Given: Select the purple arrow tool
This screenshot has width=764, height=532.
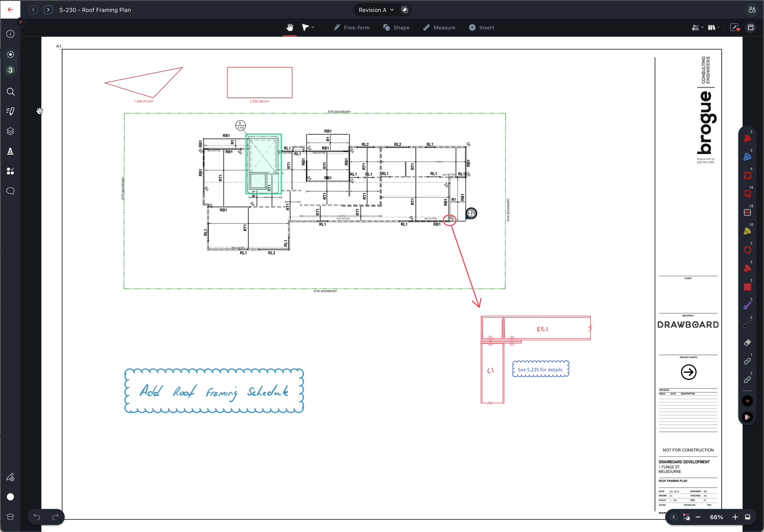Looking at the screenshot, I should (x=748, y=305).
